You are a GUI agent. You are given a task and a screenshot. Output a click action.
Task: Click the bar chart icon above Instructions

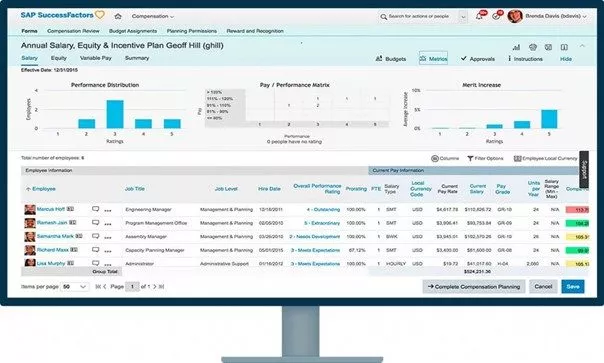click(x=516, y=47)
